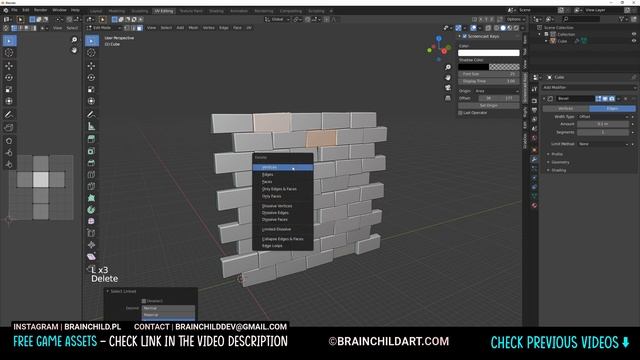Select the Inset Faces tool
The image size is (640, 360).
pos(91,151)
